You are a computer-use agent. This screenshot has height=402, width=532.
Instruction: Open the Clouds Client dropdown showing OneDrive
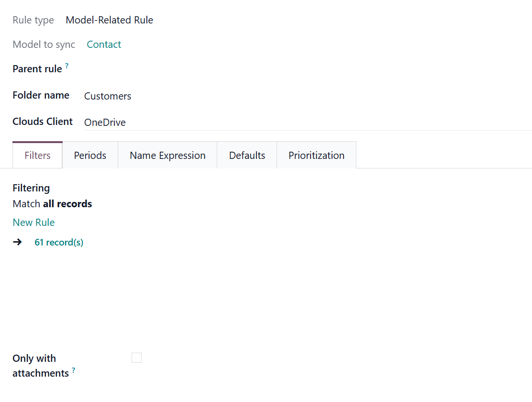pos(306,123)
